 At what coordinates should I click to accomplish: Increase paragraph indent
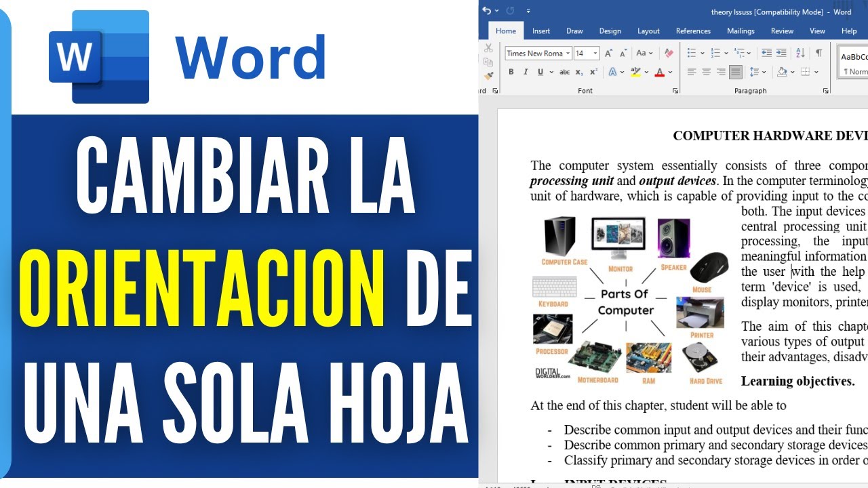point(781,53)
